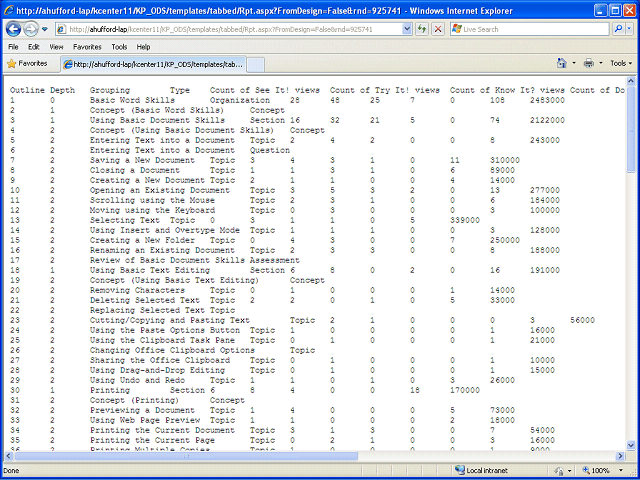Screen dimensions: 640x480
Task: Click 'Cutting/Copying and Pasting Text' text
Action: click(170, 320)
